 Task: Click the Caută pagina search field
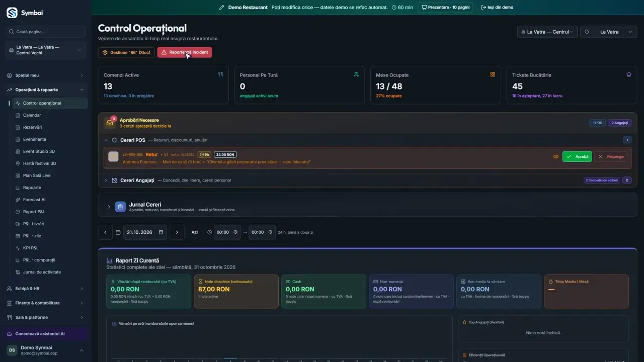coord(46,32)
